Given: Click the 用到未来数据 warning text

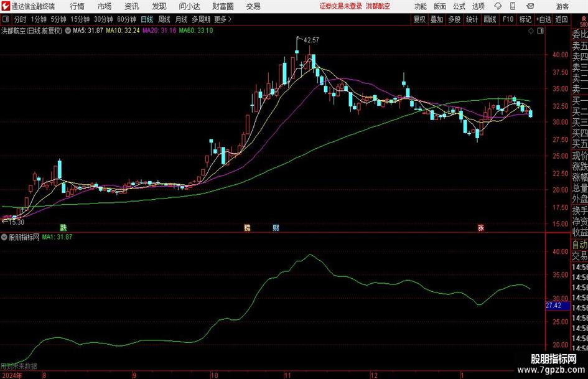Looking at the screenshot, I should [19, 366].
